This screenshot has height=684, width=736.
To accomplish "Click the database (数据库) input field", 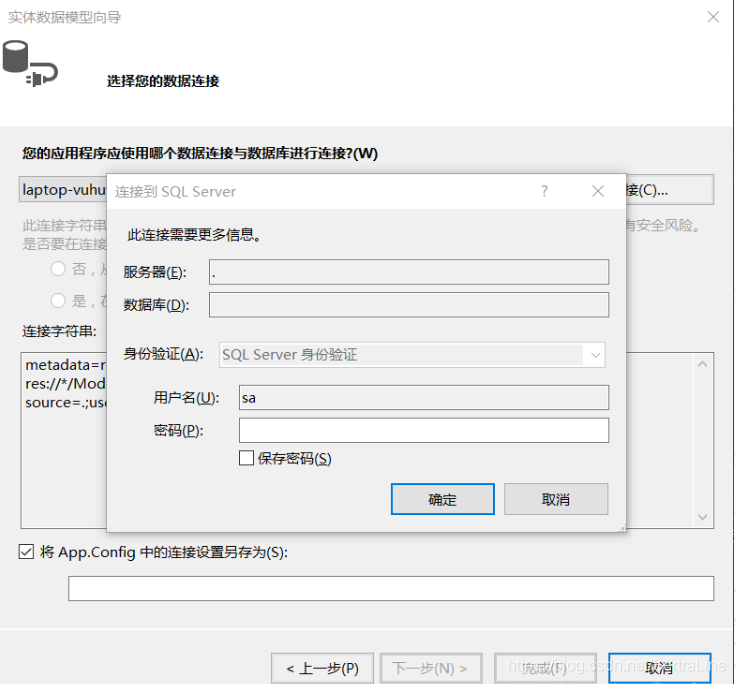I will pos(409,305).
